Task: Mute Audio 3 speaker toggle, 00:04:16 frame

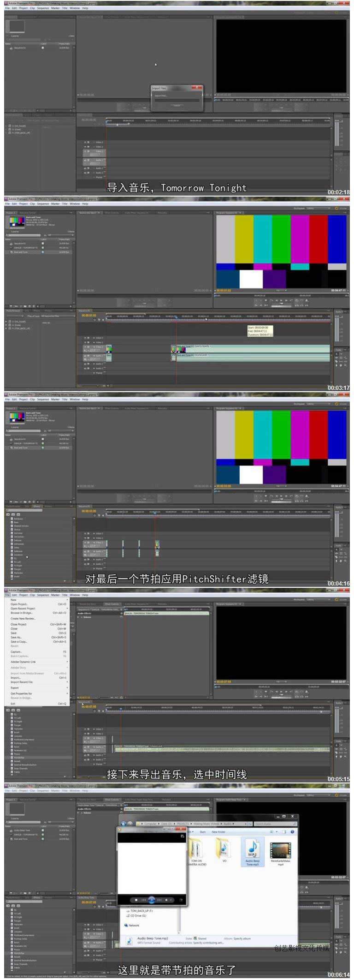Action: pyautogui.click(x=85, y=564)
